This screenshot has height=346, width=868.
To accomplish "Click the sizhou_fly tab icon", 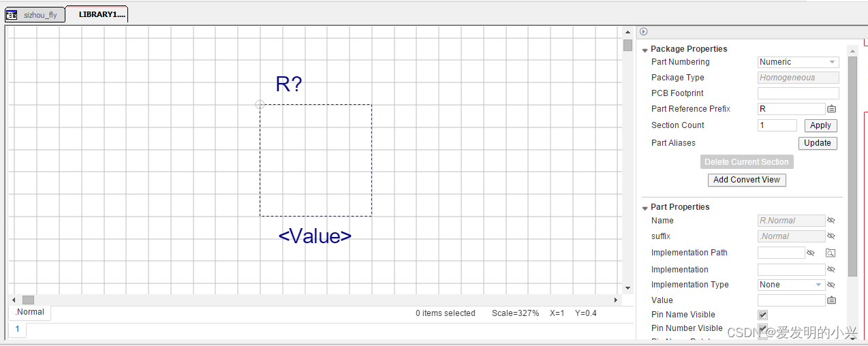I will tap(12, 15).
